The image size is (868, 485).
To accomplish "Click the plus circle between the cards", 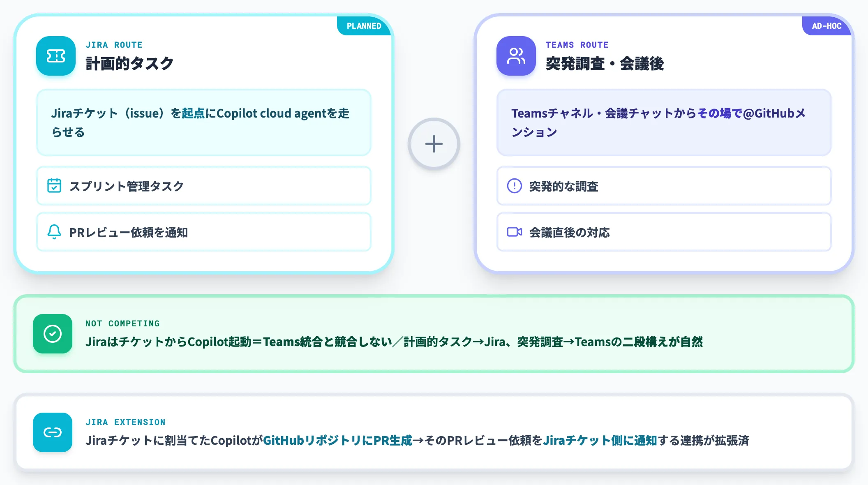I will click(434, 144).
